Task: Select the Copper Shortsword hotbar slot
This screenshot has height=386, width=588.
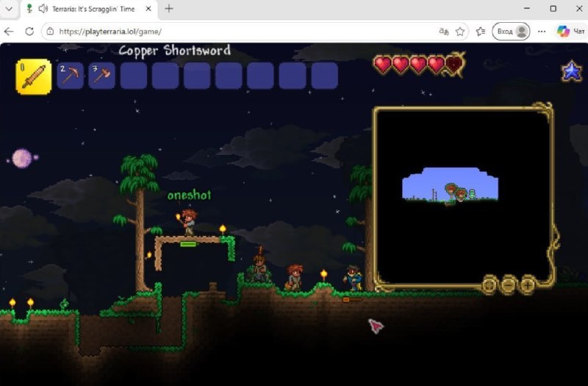Action: pos(33,76)
